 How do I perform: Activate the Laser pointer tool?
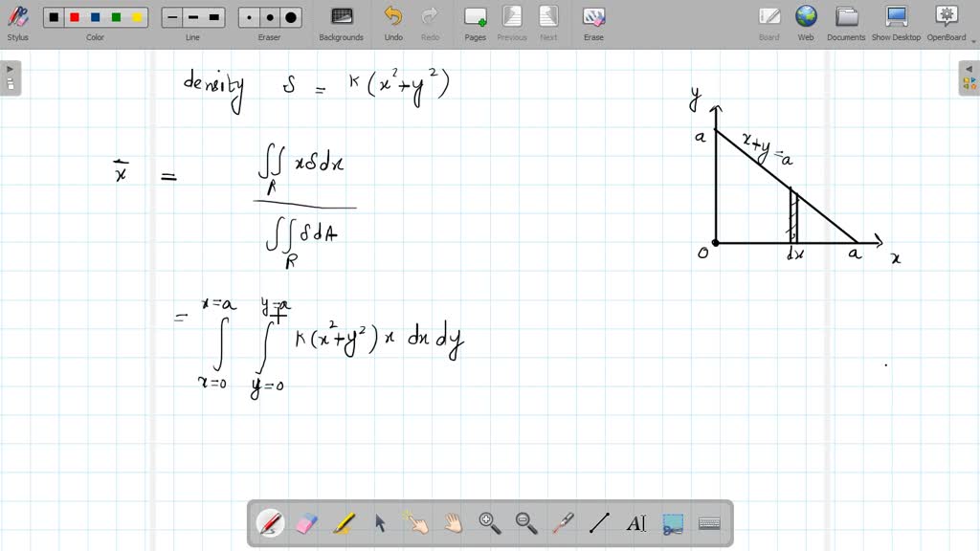pos(563,522)
